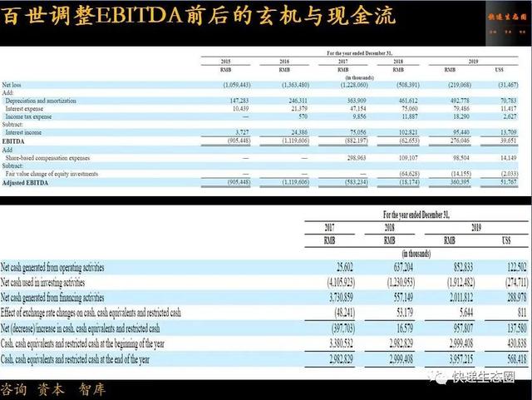Click the 2015 column header in the EBITDA table
The height and width of the screenshot is (400, 532).
coord(225,62)
